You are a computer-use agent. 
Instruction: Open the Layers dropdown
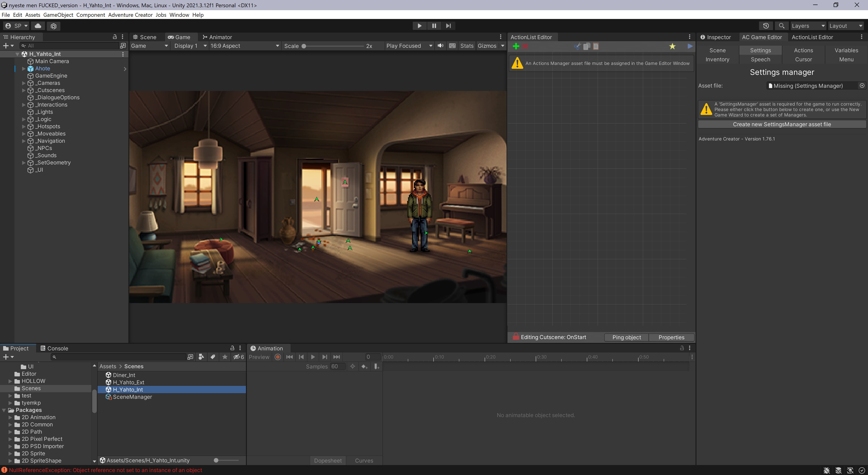808,26
